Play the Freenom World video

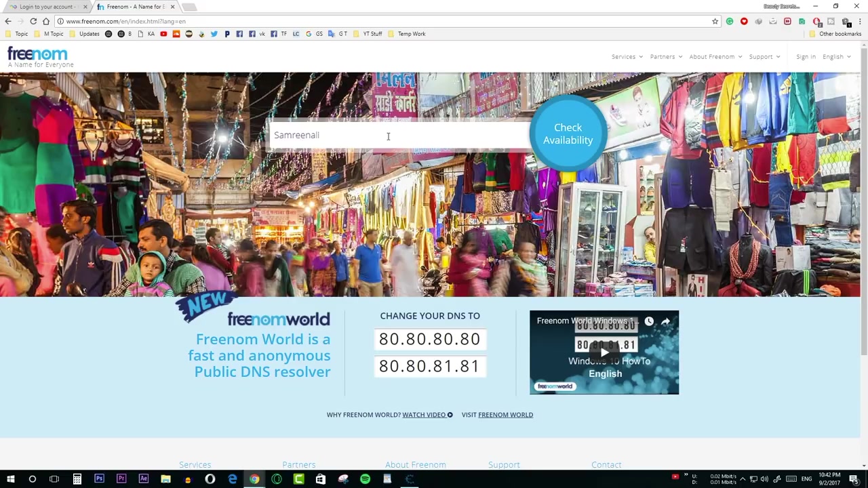(604, 352)
